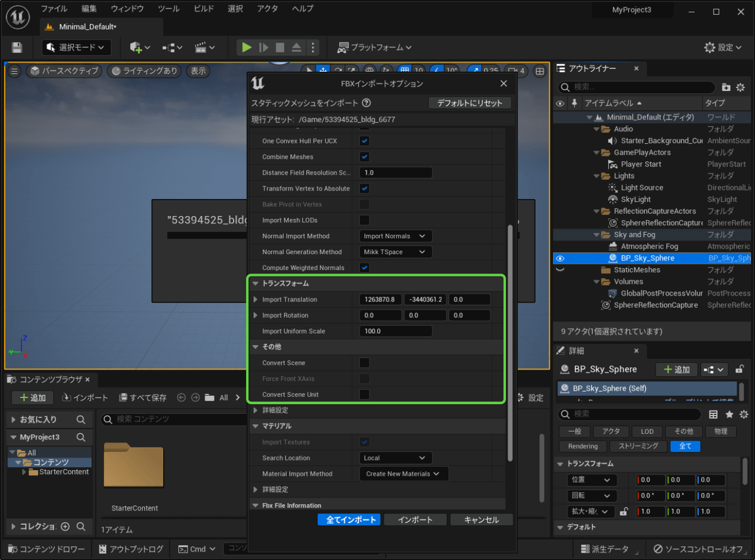Click content browser vertical scrollbar
The width and height of the screenshot is (755, 560).
coord(542,468)
